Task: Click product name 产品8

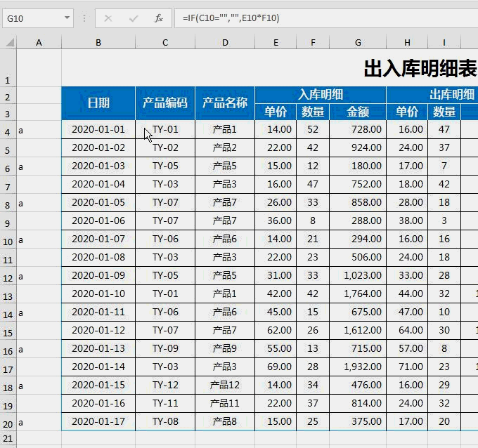Action: pos(225,422)
